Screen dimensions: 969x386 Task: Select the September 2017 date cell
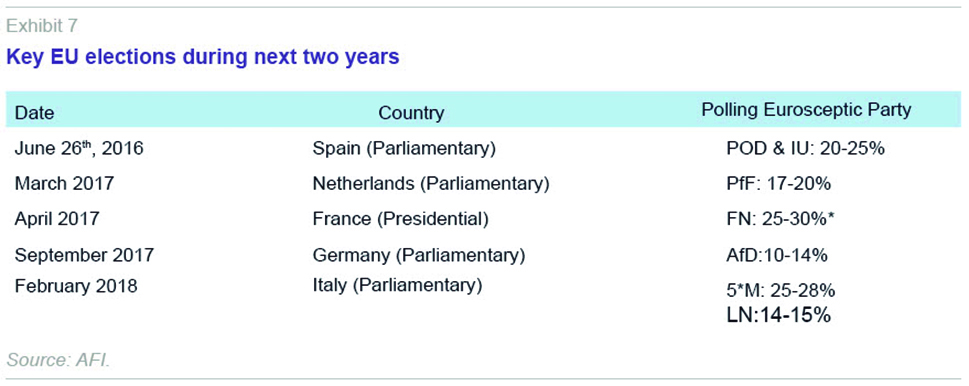pos(85,254)
